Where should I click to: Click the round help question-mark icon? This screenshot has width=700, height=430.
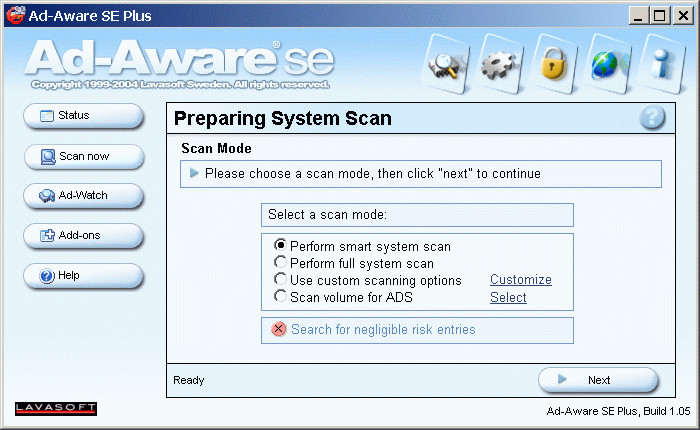(652, 119)
